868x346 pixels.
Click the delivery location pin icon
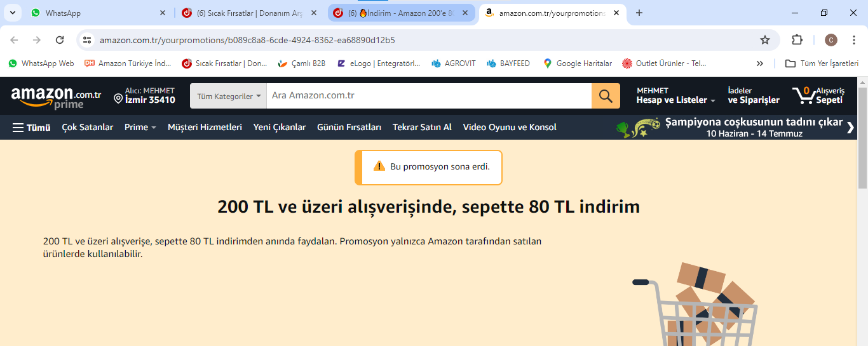pyautogui.click(x=118, y=98)
